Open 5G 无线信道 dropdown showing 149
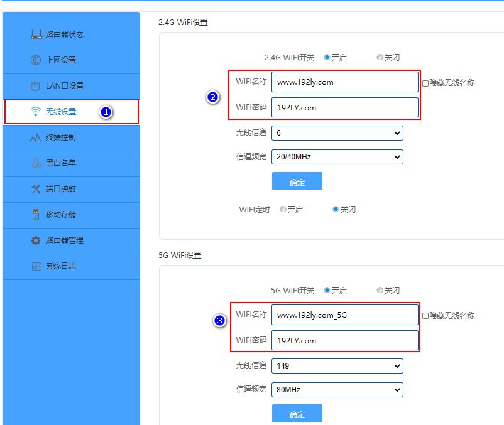 point(337,366)
